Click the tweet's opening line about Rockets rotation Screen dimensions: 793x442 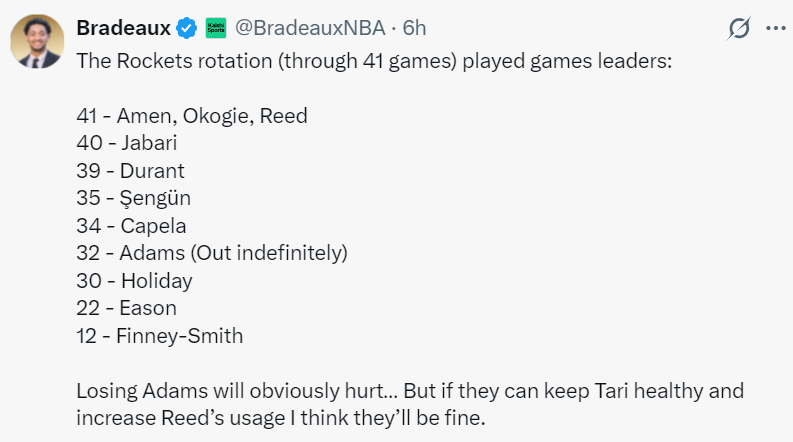coord(375,60)
